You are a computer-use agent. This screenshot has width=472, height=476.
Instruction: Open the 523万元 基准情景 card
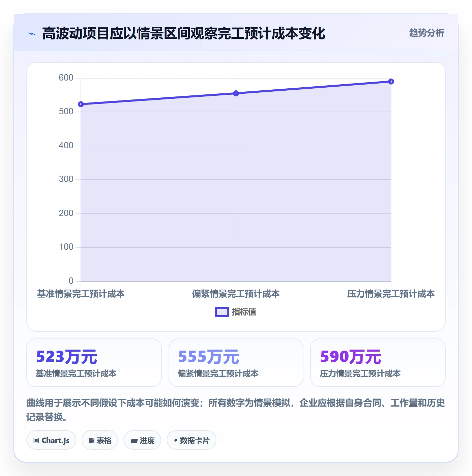(x=94, y=363)
